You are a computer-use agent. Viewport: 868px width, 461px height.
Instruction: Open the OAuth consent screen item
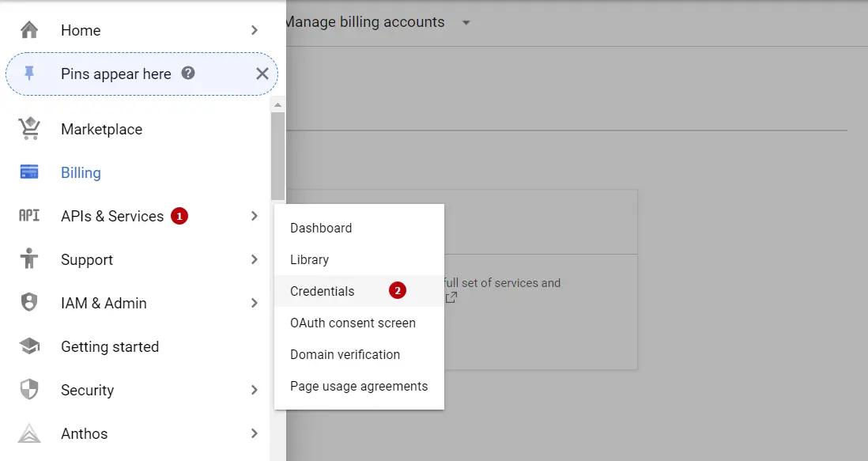click(x=353, y=323)
